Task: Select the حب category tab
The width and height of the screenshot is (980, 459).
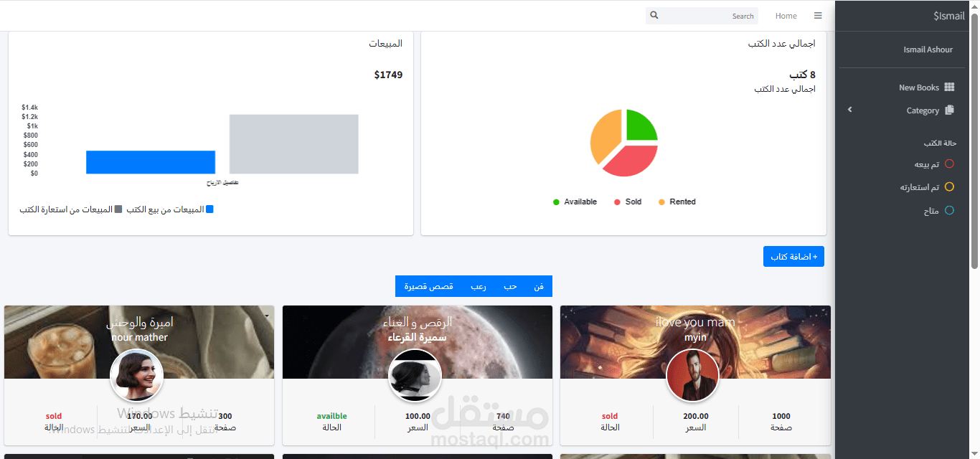Action: [x=510, y=286]
